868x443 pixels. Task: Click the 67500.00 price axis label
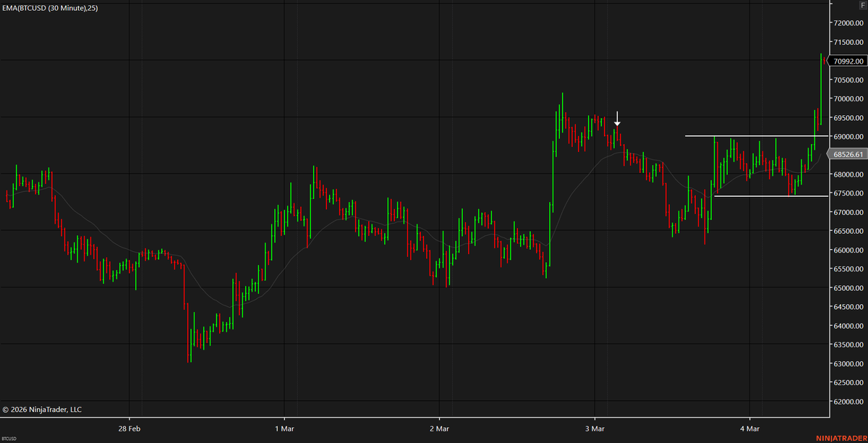(849, 193)
